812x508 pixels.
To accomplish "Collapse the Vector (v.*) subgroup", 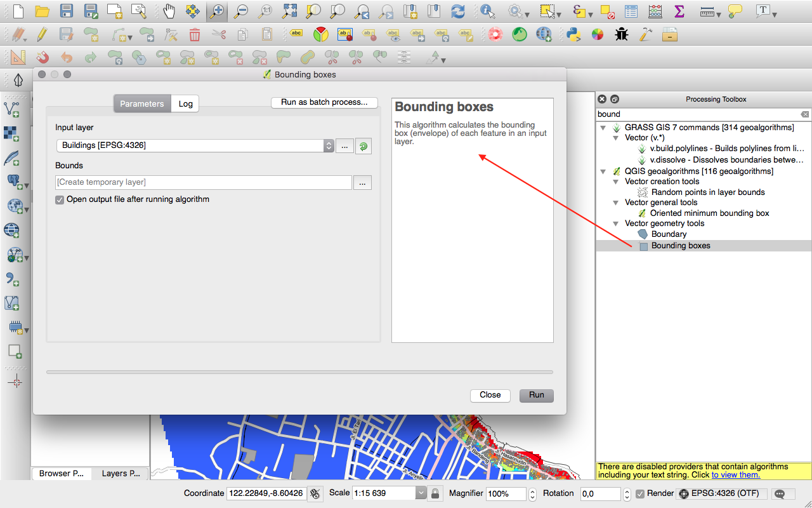I will point(616,138).
